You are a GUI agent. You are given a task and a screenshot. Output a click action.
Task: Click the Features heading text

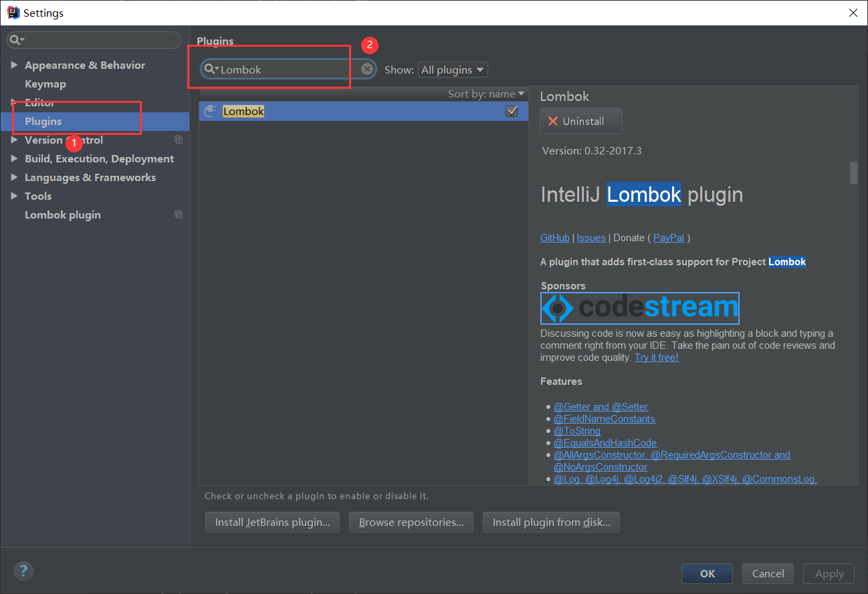561,382
